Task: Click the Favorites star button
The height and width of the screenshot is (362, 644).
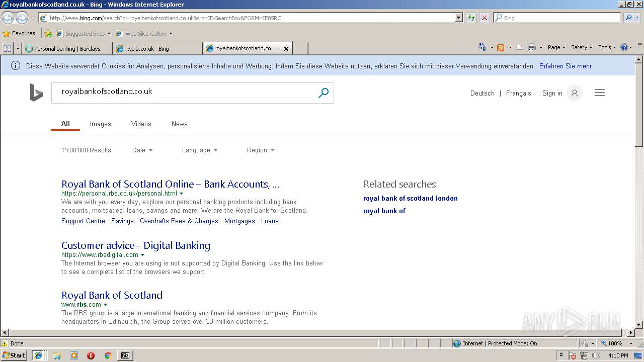Action: [x=19, y=33]
